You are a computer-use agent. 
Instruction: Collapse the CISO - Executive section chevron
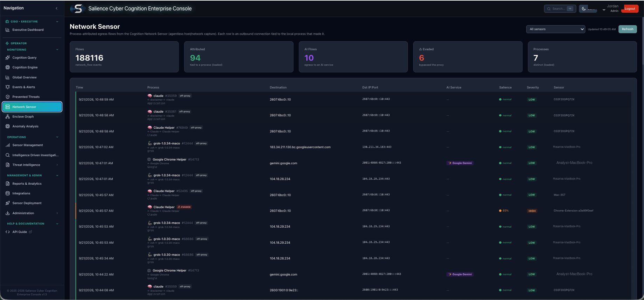[x=57, y=22]
